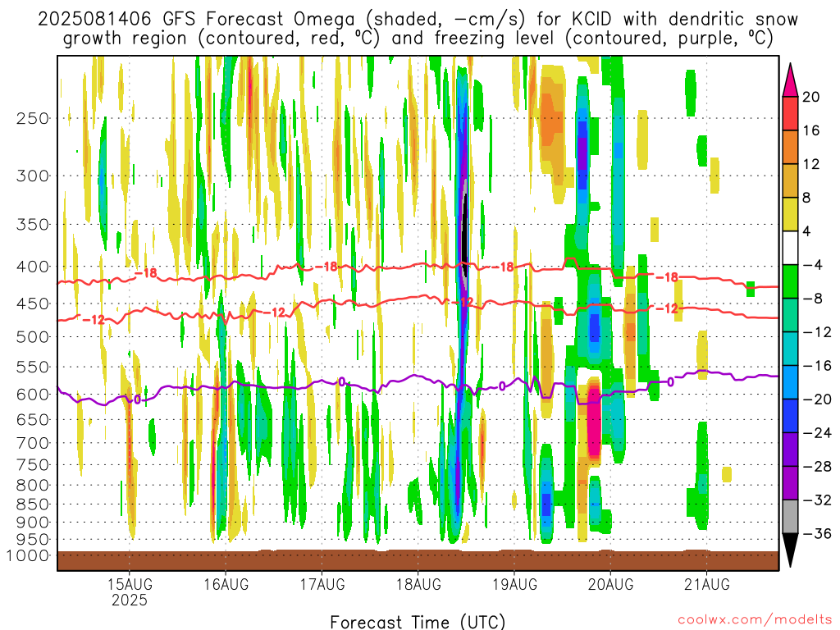Click the 650 pressure level label
Image resolution: width=840 pixels, height=630 pixels.
click(x=33, y=419)
